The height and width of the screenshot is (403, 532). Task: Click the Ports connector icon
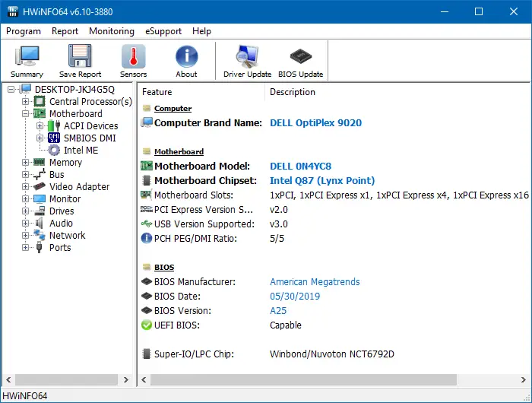pos(40,248)
